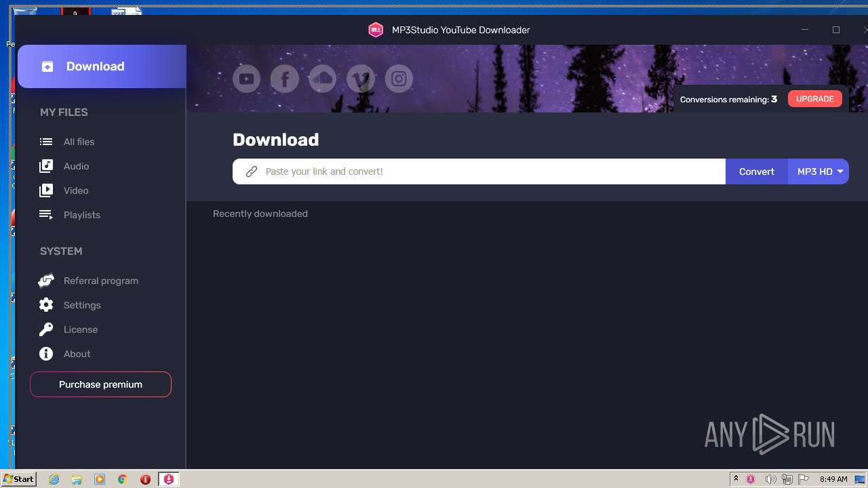Click the Convert button
This screenshot has height=488, width=868.
pos(757,171)
